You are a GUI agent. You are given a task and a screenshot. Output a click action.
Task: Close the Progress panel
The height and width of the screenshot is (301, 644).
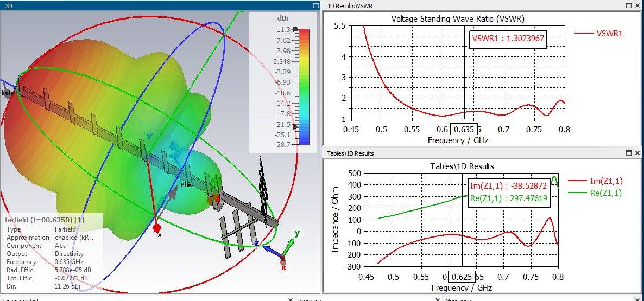click(438, 299)
